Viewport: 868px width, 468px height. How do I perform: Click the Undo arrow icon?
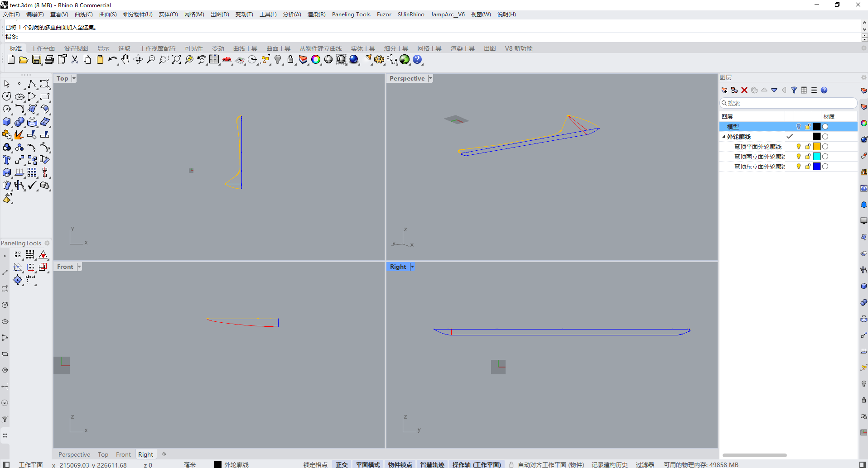[x=112, y=60]
